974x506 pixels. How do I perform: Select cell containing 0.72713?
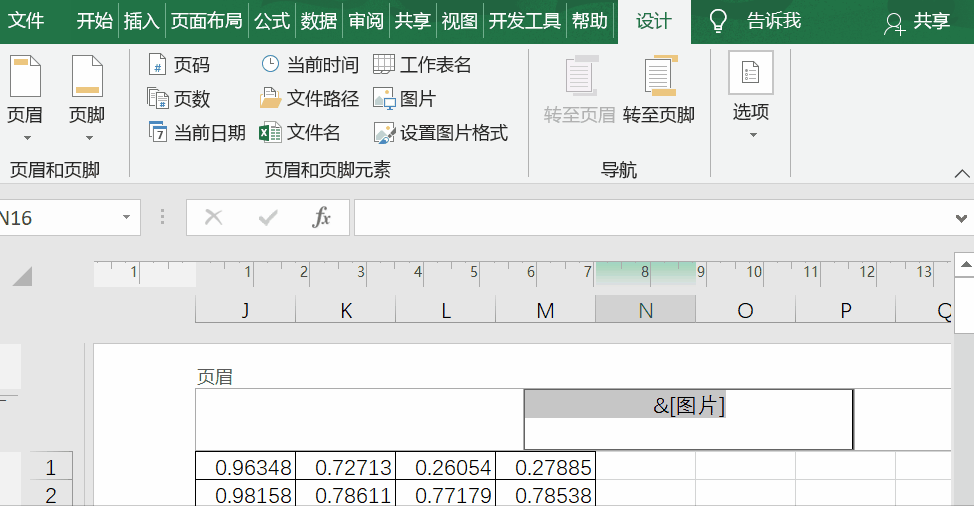pyautogui.click(x=346, y=466)
